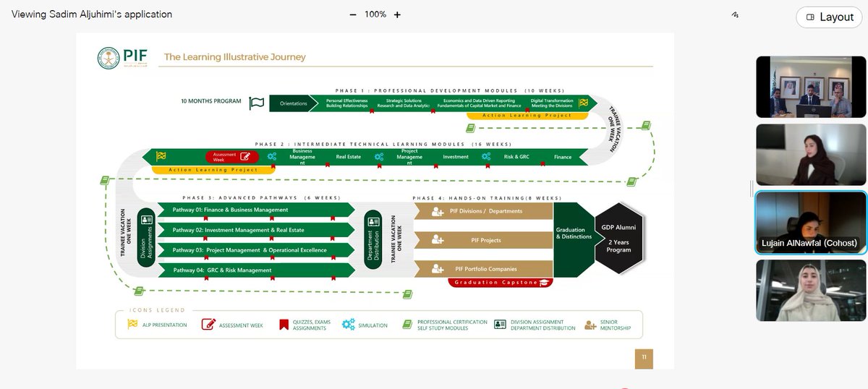
Task: Click the red Assessment Week badge
Action: pos(231,156)
